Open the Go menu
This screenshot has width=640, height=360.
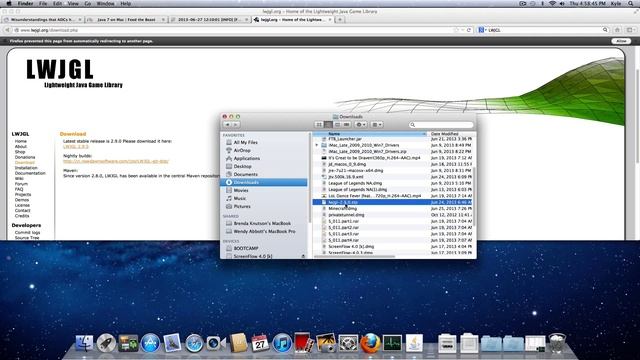(88, 3)
